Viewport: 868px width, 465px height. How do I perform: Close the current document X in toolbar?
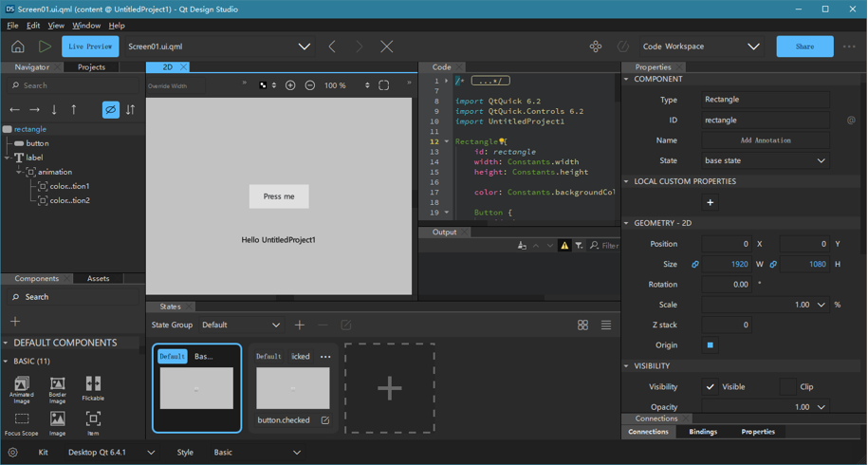(386, 46)
